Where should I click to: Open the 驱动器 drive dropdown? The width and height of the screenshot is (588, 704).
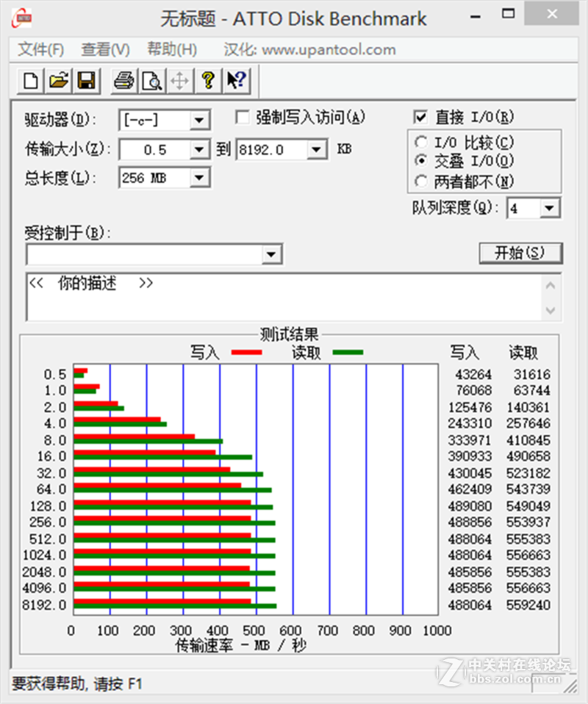[199, 120]
